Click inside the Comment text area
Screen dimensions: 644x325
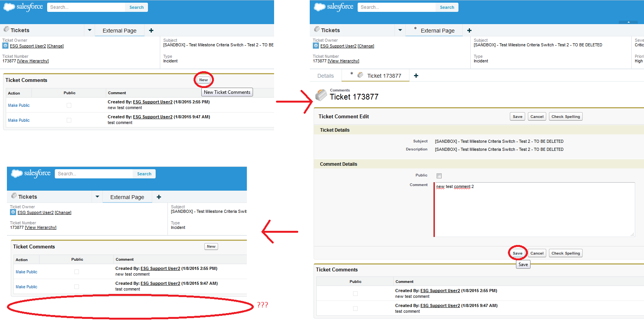pyautogui.click(x=535, y=209)
